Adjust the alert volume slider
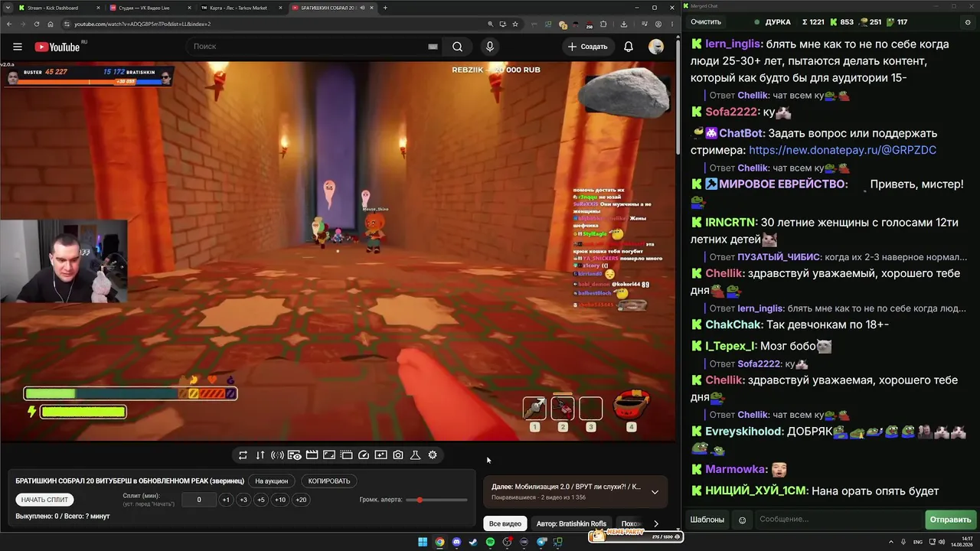 [437, 500]
